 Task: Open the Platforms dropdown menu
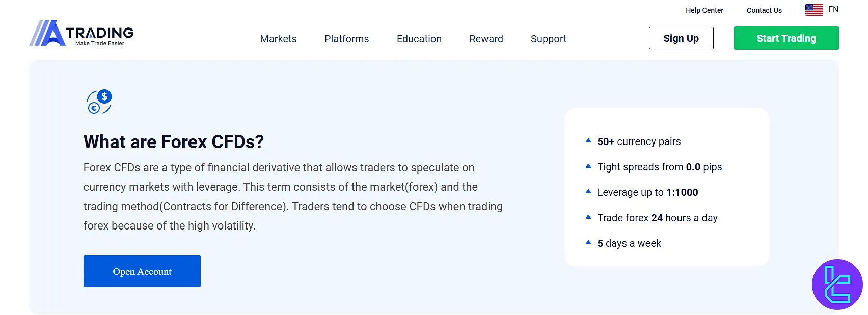click(x=346, y=39)
